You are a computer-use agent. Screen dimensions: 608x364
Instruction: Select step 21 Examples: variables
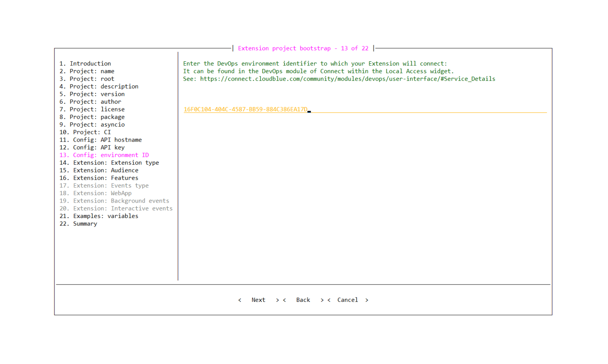point(99,216)
